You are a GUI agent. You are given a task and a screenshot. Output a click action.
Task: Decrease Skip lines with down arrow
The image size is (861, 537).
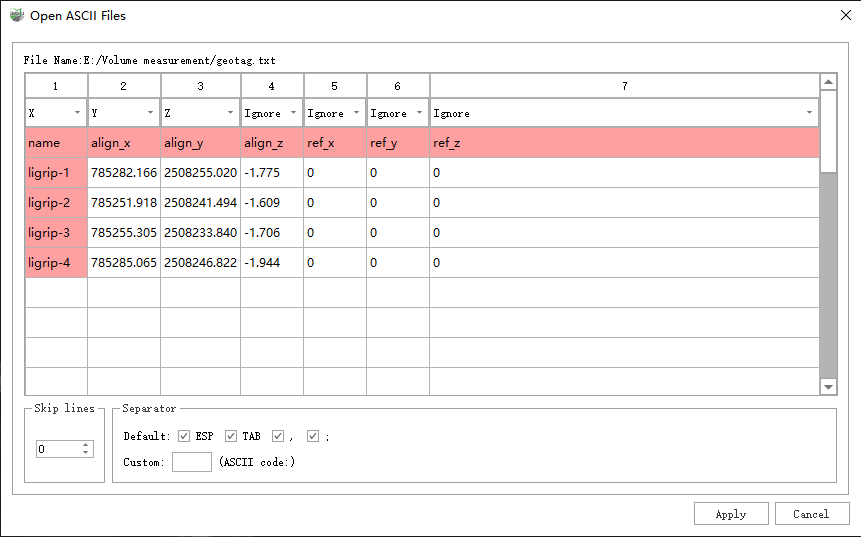pyautogui.click(x=86, y=453)
